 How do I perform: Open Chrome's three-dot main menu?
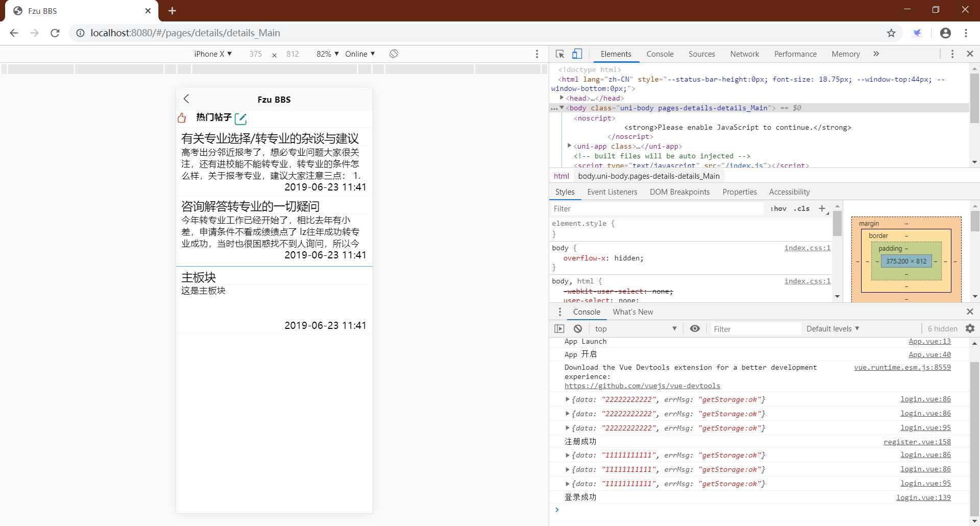[966, 33]
